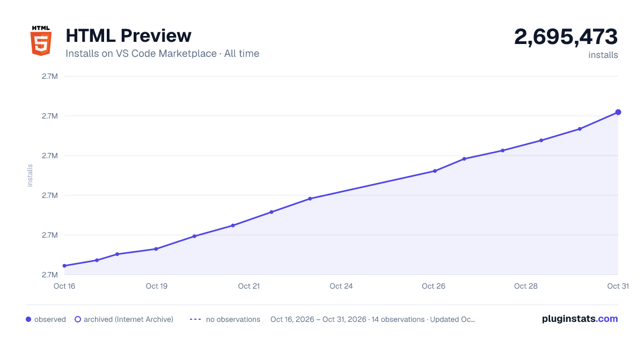Select the last data point before the long gap
This screenshot has height=338, width=644.
310,199
